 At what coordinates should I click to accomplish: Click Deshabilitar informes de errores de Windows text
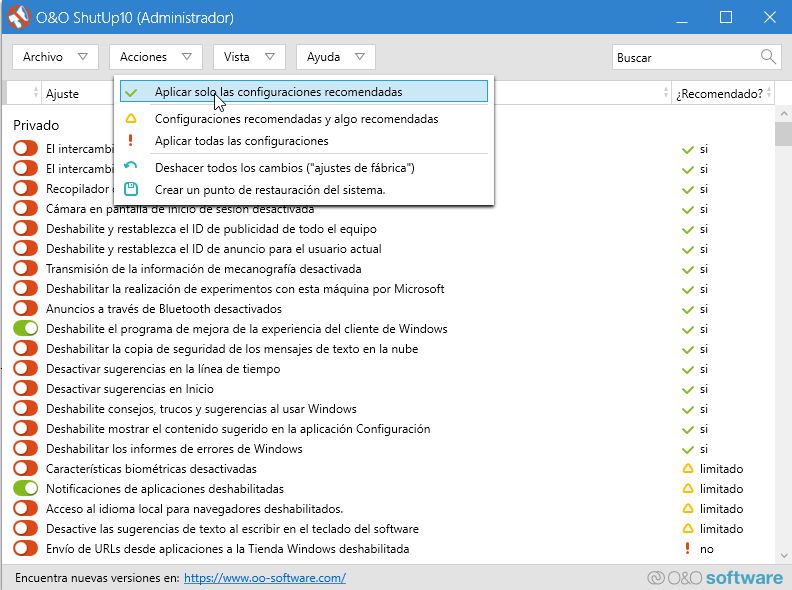tap(174, 449)
